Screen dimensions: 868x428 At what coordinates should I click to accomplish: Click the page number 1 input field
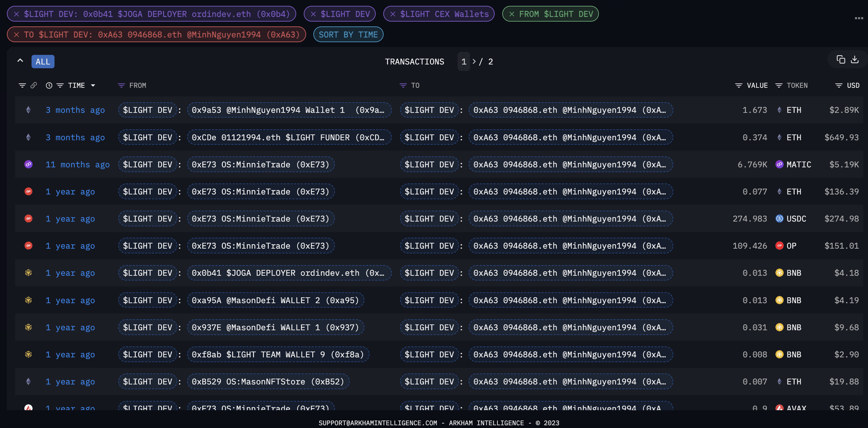point(464,62)
